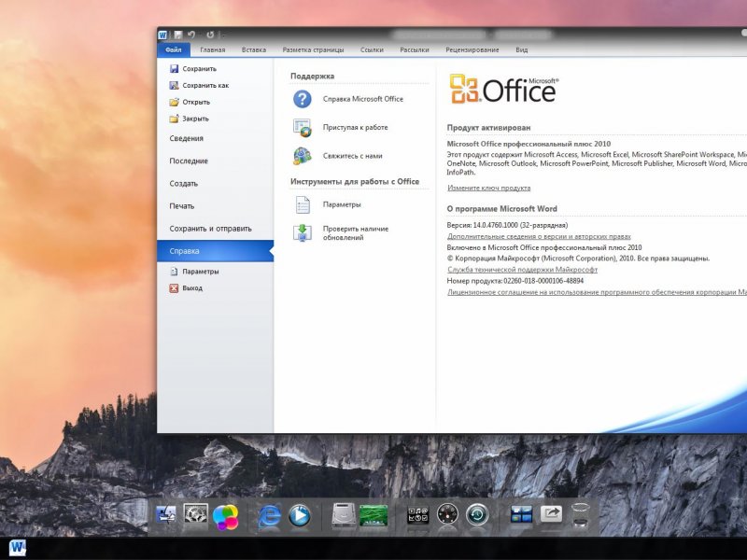Undo the last action from the quick access toolbar
747x560 pixels.
pyautogui.click(x=191, y=35)
